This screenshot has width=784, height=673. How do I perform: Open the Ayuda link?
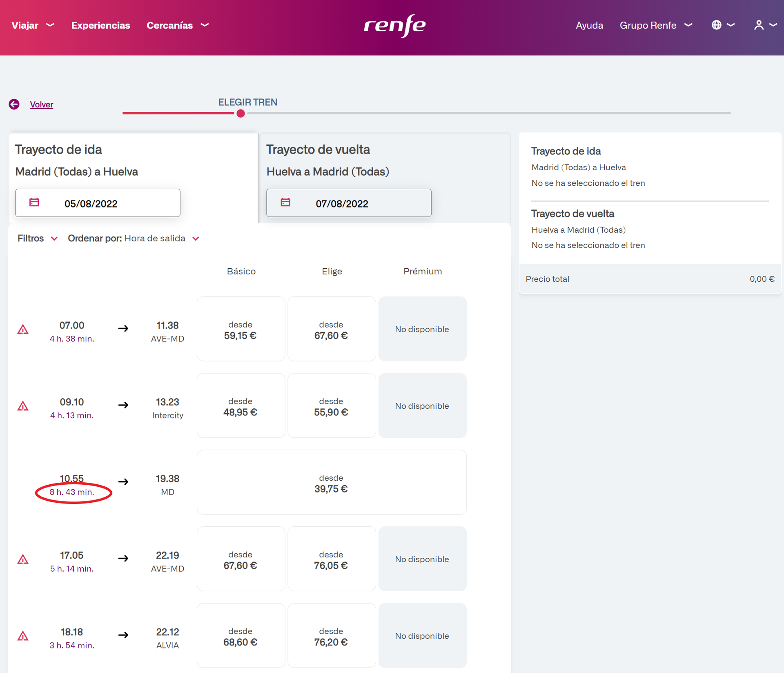click(x=589, y=25)
